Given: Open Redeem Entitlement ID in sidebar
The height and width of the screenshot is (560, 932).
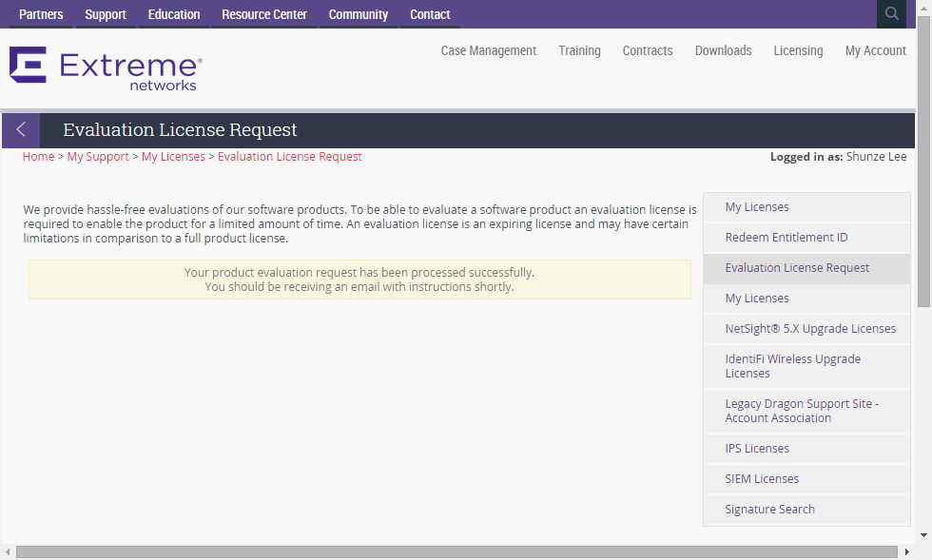Looking at the screenshot, I should point(806,237).
